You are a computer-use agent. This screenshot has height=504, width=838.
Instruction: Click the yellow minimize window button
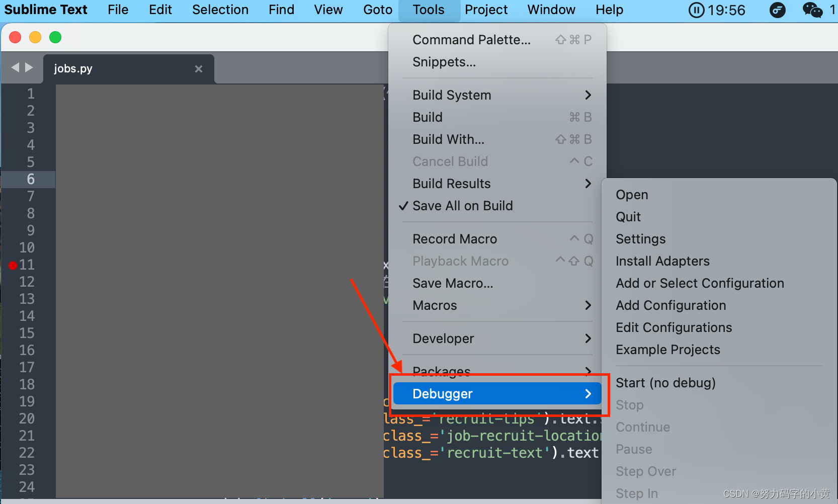(35, 37)
